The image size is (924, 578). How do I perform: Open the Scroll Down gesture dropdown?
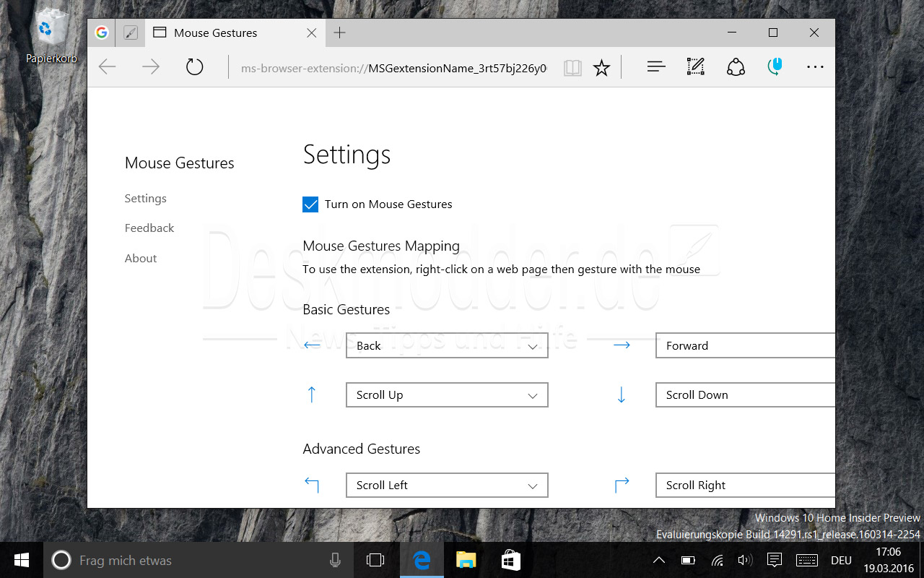click(x=746, y=394)
